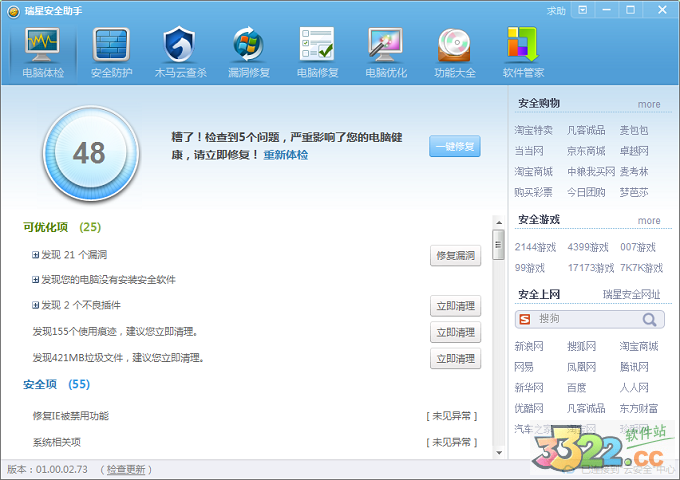Expand the 发现 21 个漏洞 item
Screen dimensions: 680x480
(x=35, y=255)
